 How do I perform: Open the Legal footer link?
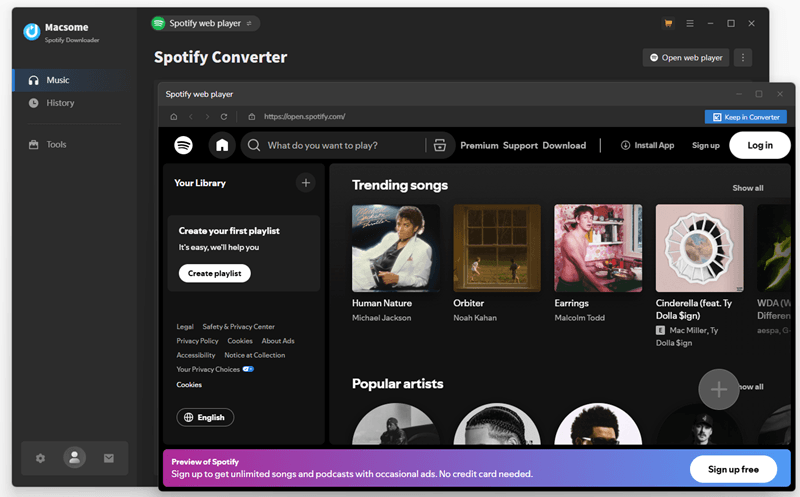(x=185, y=327)
